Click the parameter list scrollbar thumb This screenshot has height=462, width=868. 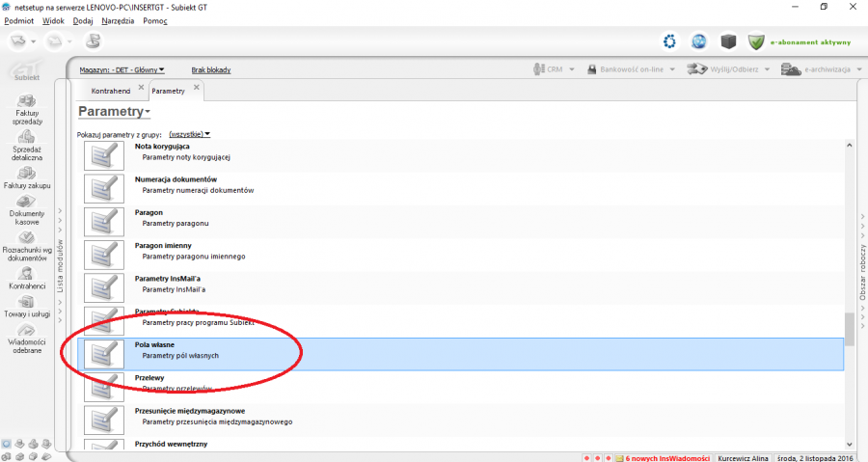[x=850, y=329]
